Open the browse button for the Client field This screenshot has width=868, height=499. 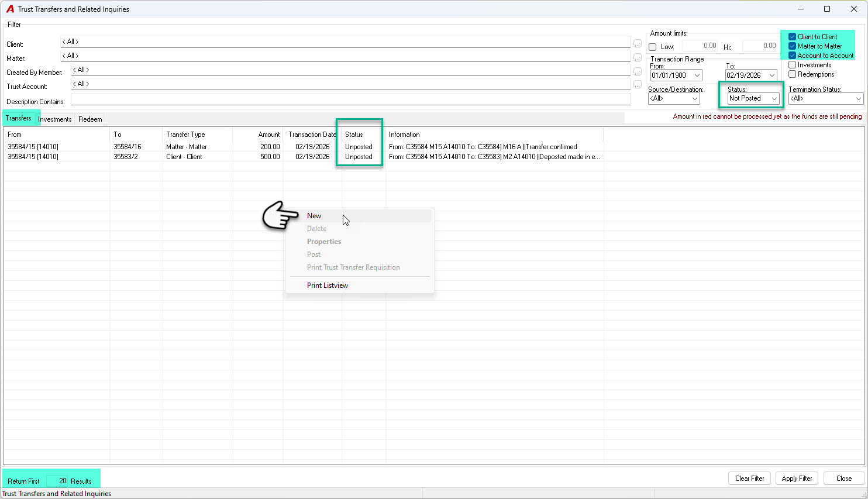pos(638,43)
